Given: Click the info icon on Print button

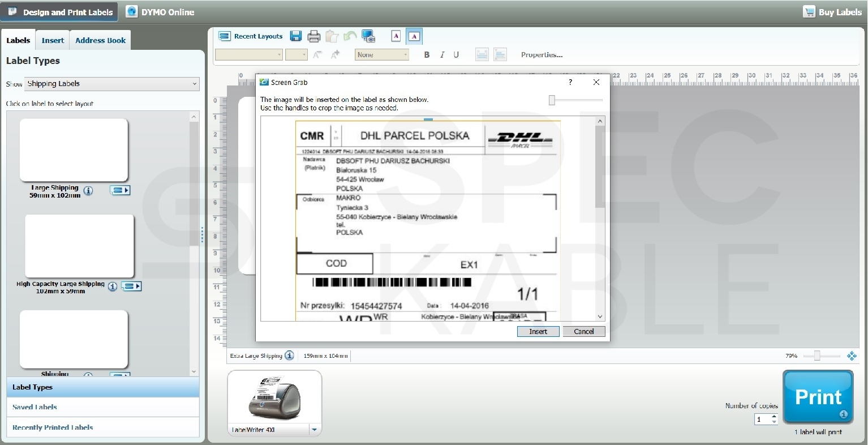Looking at the screenshot, I should 844,414.
